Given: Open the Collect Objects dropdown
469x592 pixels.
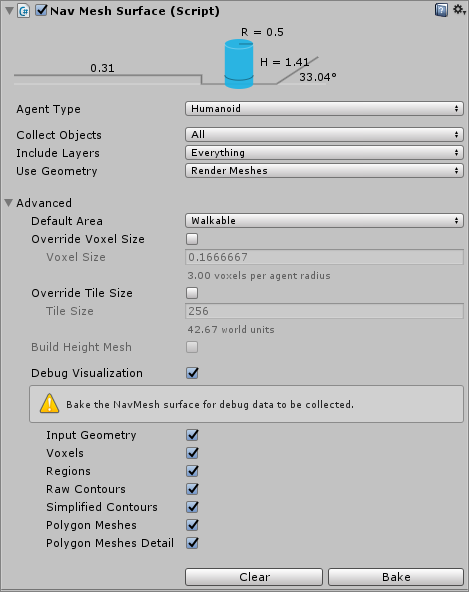Looking at the screenshot, I should click(x=324, y=134).
